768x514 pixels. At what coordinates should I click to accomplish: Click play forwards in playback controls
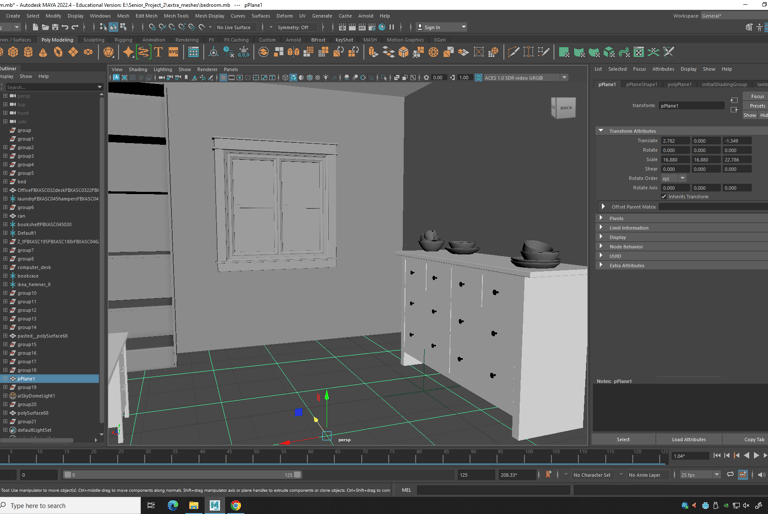(x=756, y=456)
